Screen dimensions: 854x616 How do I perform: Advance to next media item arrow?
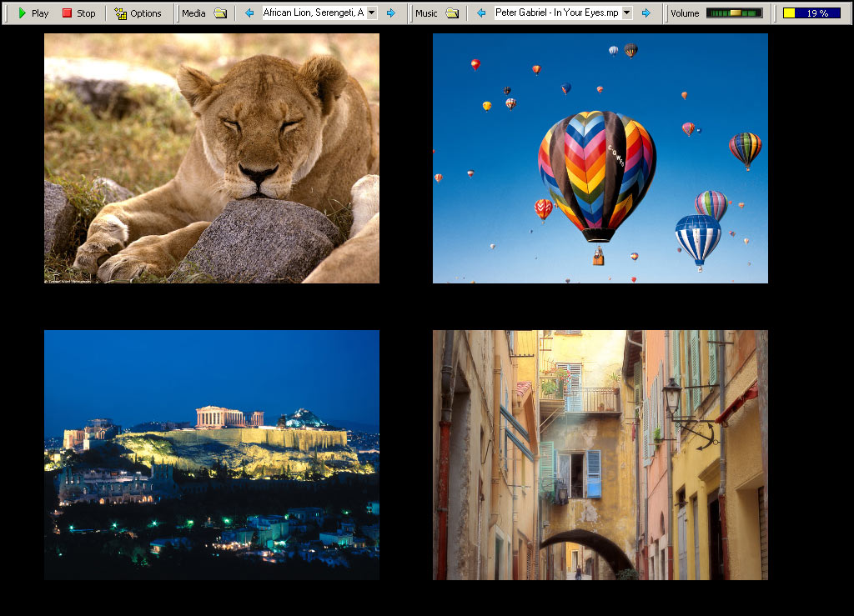pos(391,13)
